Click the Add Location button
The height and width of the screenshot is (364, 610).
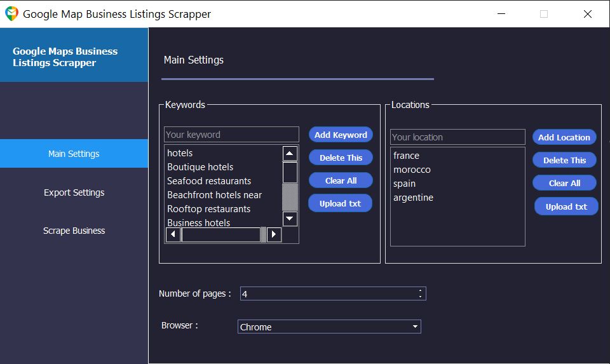[x=564, y=137]
